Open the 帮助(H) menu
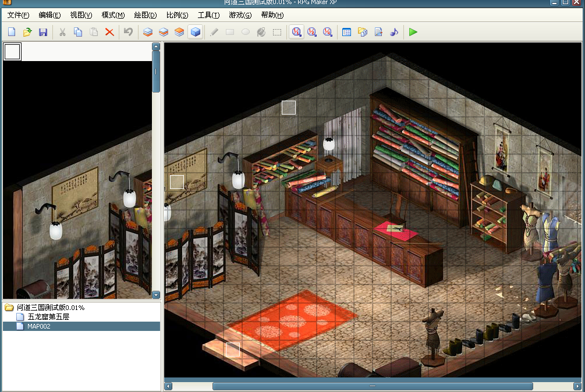 [272, 15]
